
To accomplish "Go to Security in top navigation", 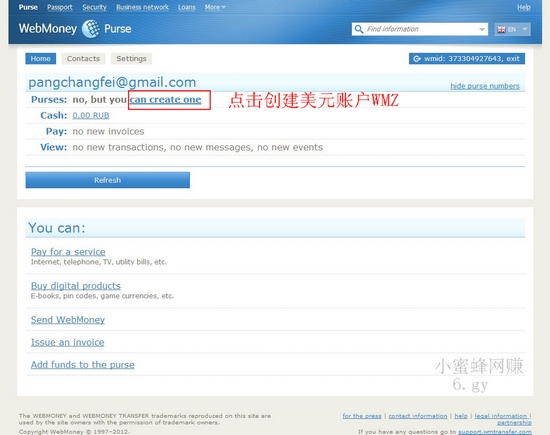I will coord(94,7).
